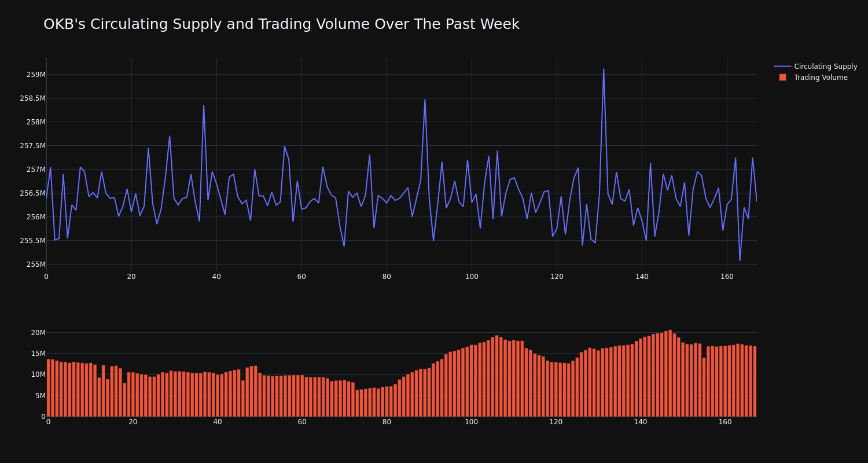Click the 100 x-axis label under supply chart

tap(472, 277)
